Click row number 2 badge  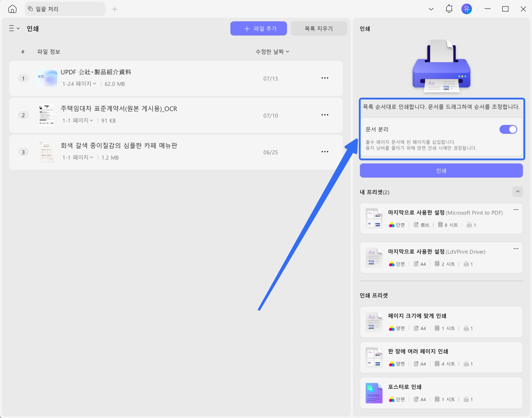(x=23, y=115)
